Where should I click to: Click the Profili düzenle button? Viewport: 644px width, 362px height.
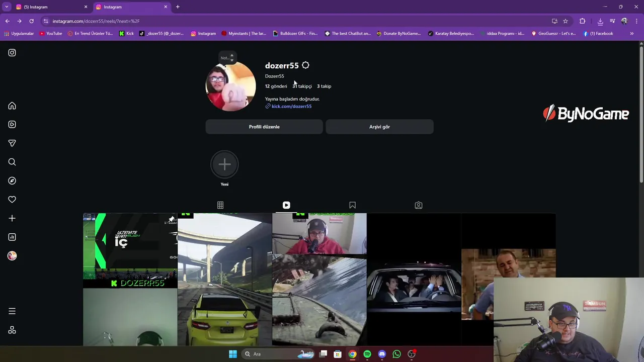point(264,127)
